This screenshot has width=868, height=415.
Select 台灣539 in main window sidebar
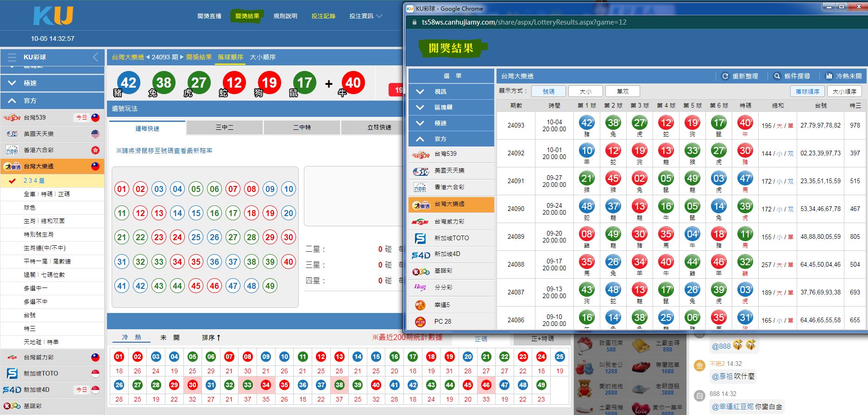point(52,117)
